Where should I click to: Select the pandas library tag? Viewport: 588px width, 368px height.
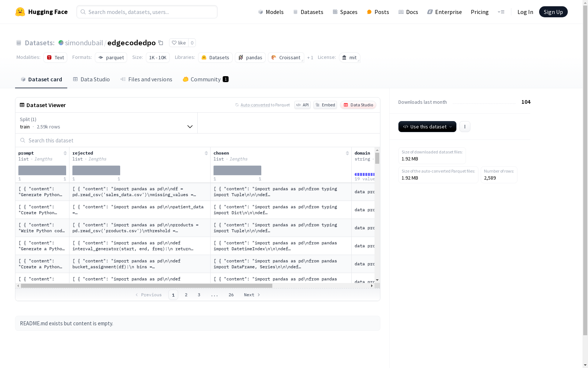pyautogui.click(x=250, y=57)
